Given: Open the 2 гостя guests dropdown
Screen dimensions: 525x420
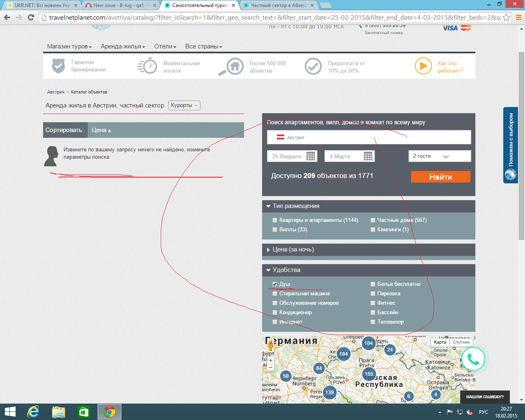Looking at the screenshot, I should (x=439, y=156).
